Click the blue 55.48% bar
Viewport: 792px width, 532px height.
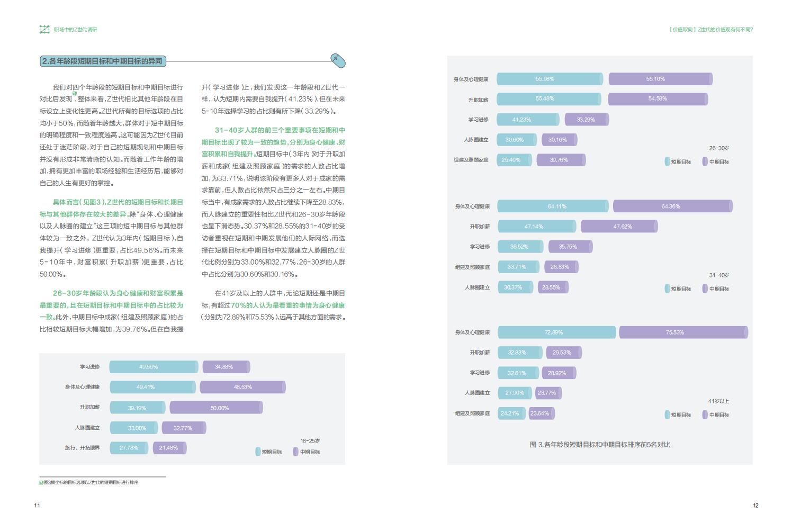(x=549, y=99)
